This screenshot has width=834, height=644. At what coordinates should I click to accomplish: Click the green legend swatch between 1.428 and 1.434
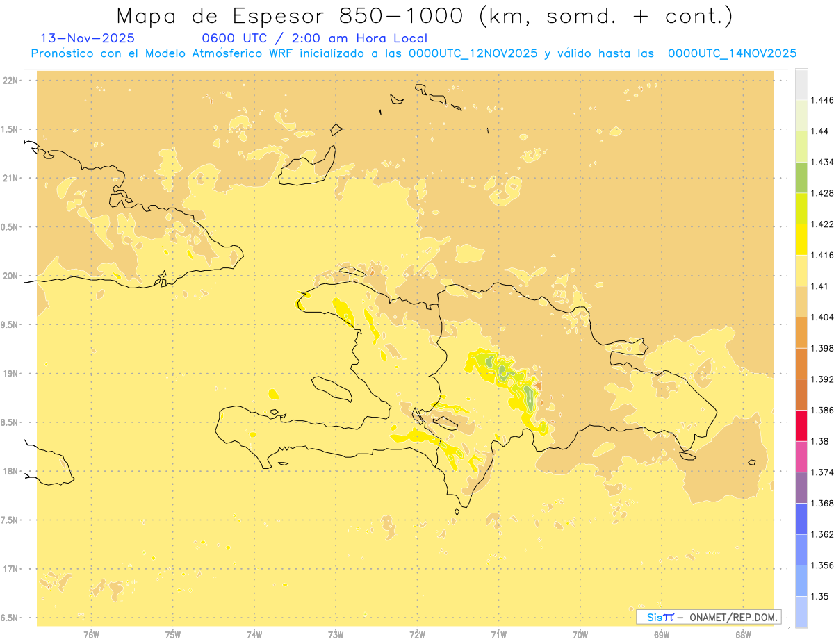801,177
